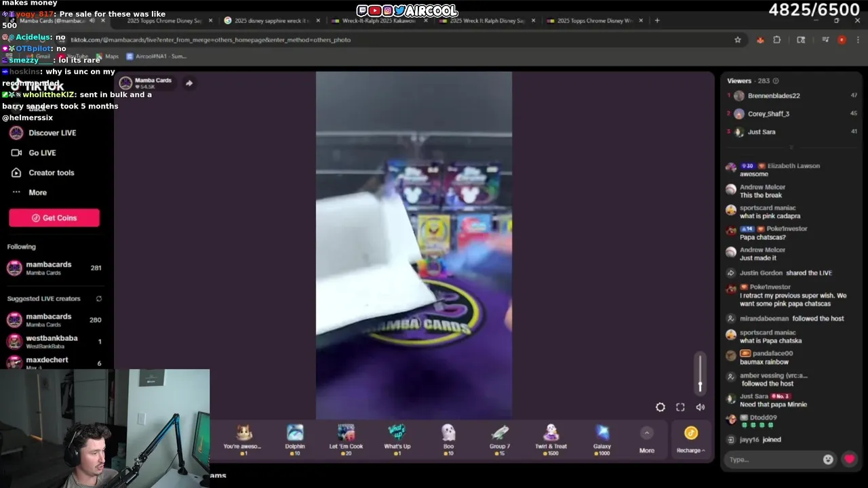Switch to 2025 disney sapphire Google tab

pyautogui.click(x=271, y=20)
